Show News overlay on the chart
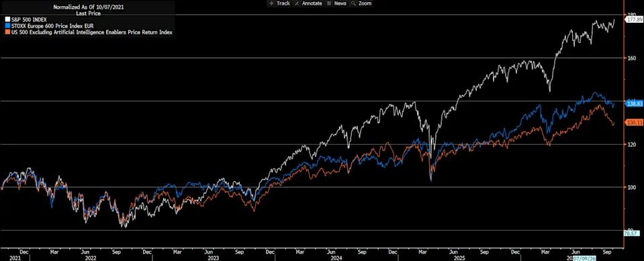This screenshot has width=644, height=261. 337,3
